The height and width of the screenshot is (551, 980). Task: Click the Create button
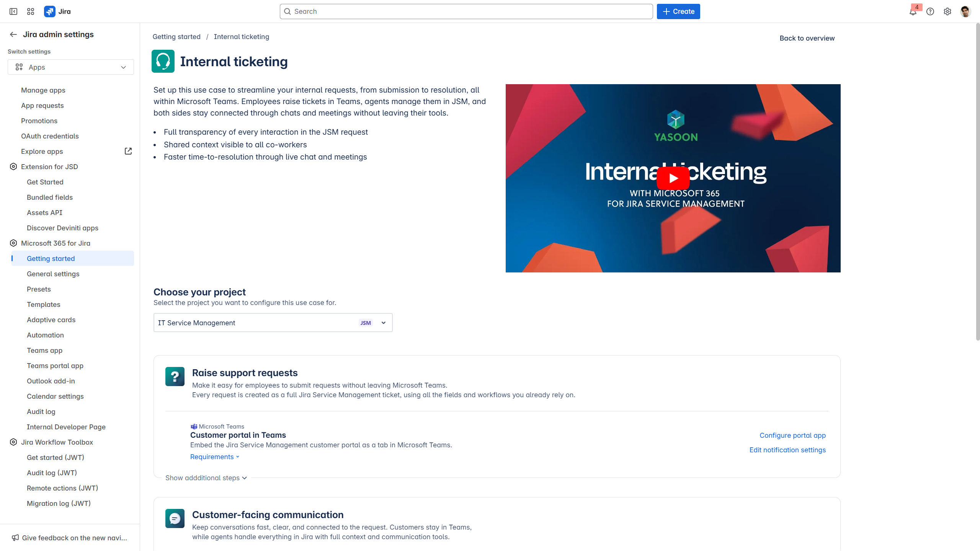[678, 11]
